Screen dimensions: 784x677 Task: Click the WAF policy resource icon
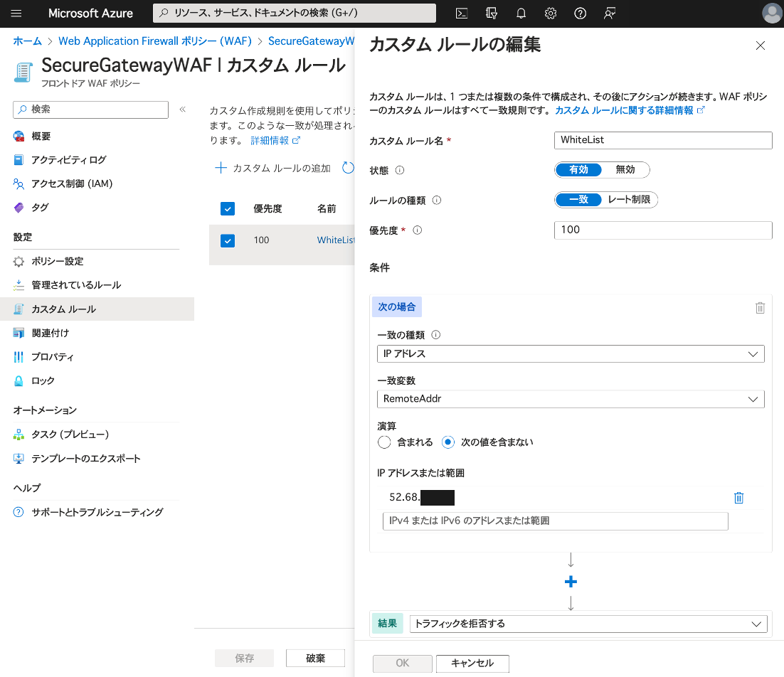(23, 72)
